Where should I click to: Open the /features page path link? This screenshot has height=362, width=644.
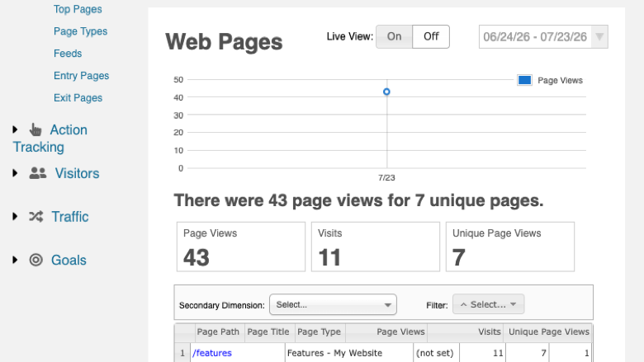[x=212, y=353]
